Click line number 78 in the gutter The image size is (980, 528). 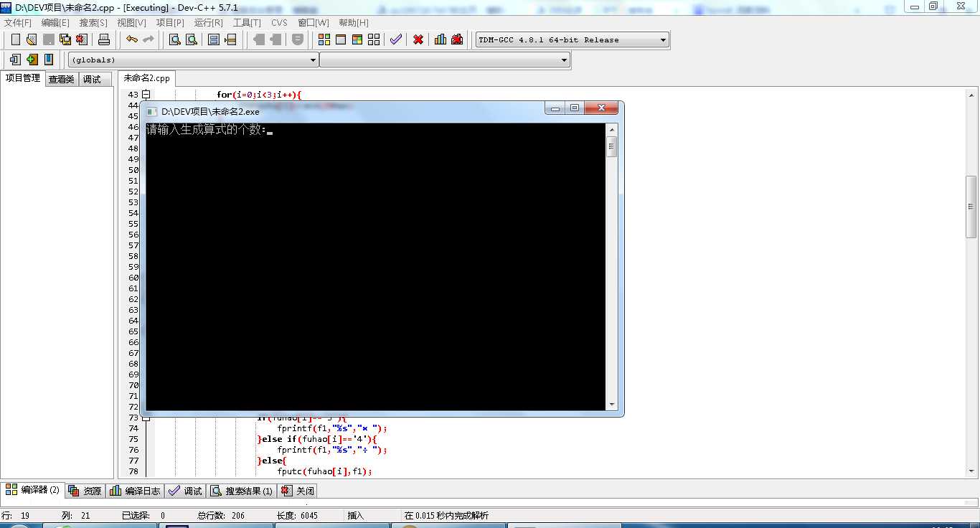(x=133, y=471)
